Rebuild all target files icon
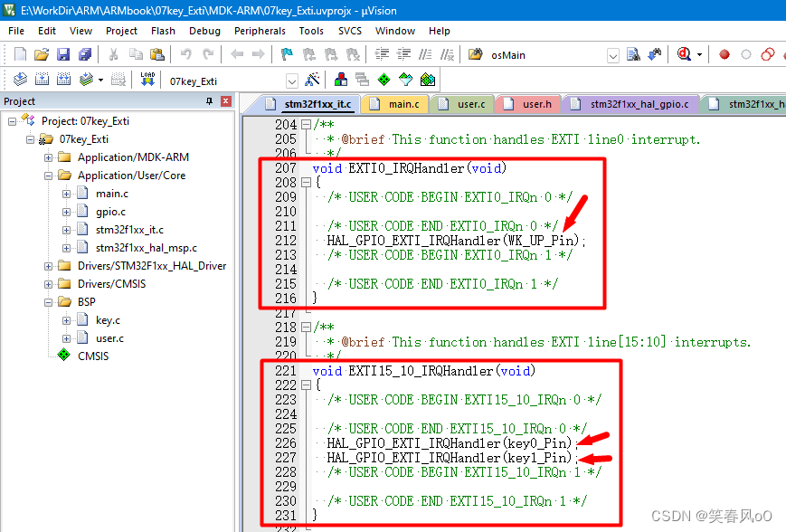The width and height of the screenshot is (786, 532). pos(63,80)
